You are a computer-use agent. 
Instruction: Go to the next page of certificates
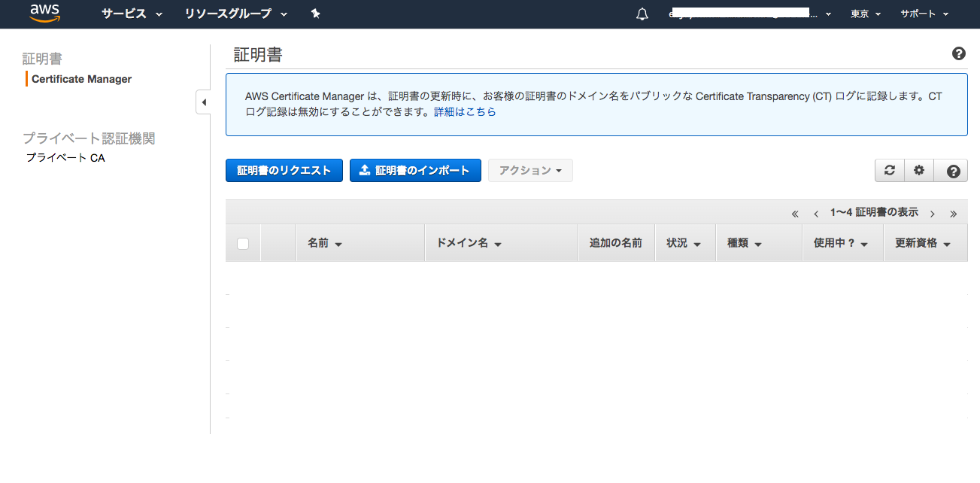[x=933, y=214]
